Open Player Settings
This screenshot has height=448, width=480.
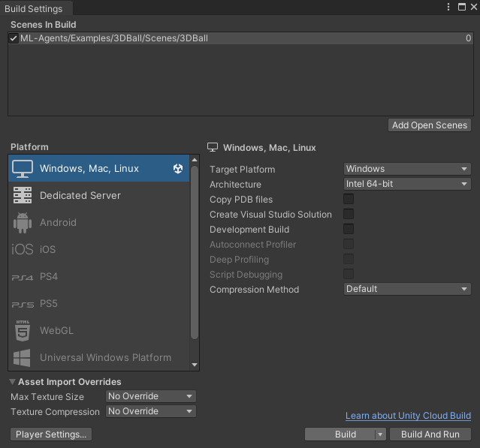tap(51, 434)
